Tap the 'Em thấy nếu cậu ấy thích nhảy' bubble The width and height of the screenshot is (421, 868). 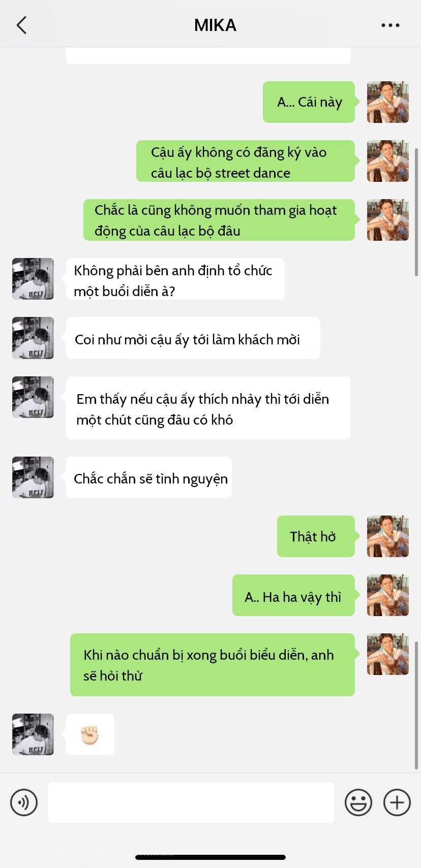click(208, 408)
